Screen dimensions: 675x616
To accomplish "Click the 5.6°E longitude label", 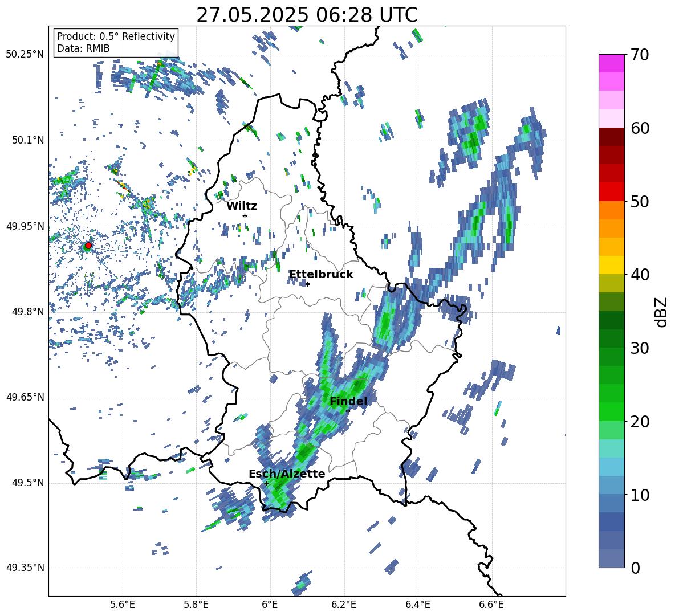I will (x=122, y=605).
